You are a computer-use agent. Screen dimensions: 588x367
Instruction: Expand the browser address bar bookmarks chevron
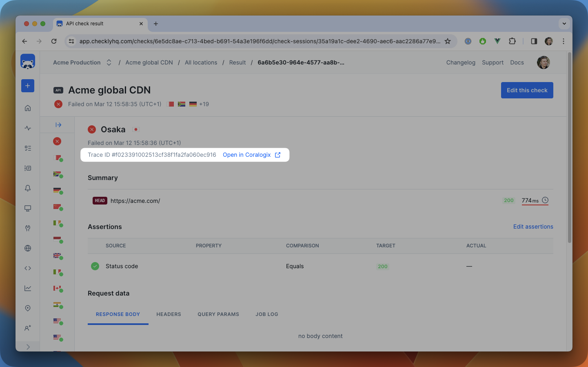[564, 23]
